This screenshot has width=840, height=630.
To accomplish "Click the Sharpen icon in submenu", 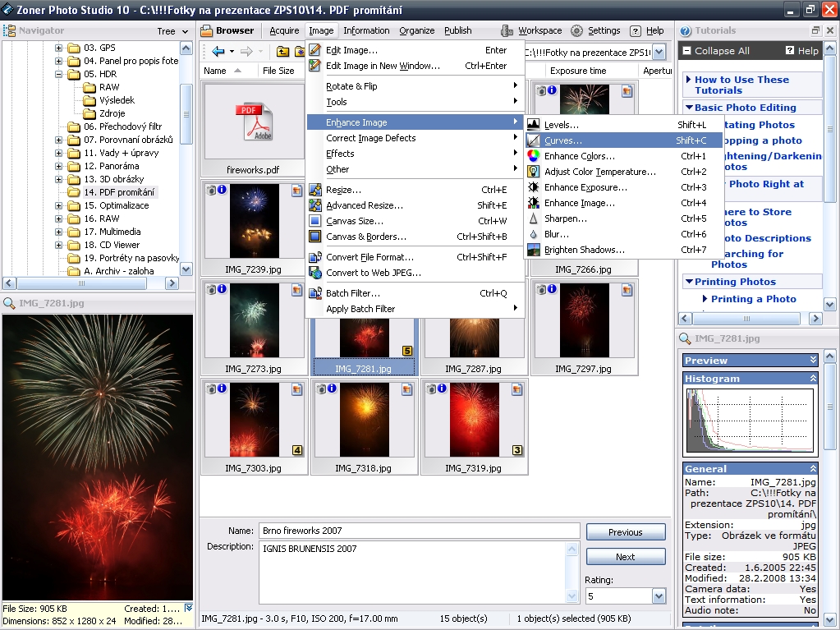I will (x=534, y=219).
